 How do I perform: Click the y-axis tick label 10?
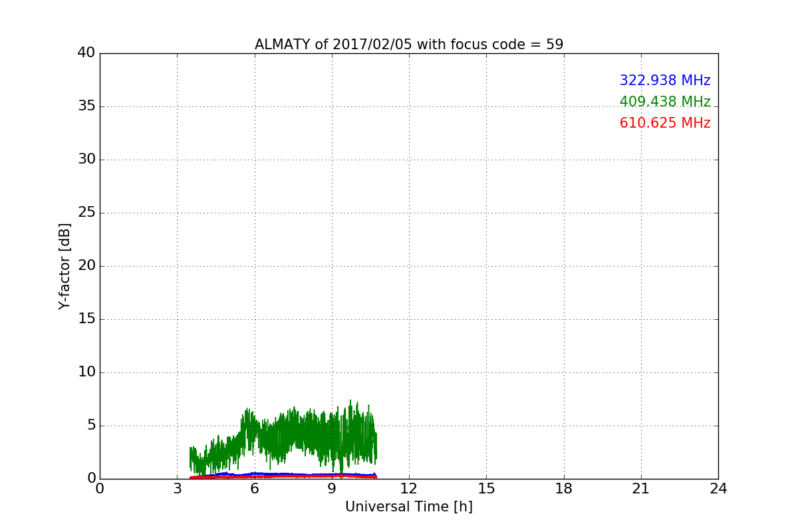[86, 372]
